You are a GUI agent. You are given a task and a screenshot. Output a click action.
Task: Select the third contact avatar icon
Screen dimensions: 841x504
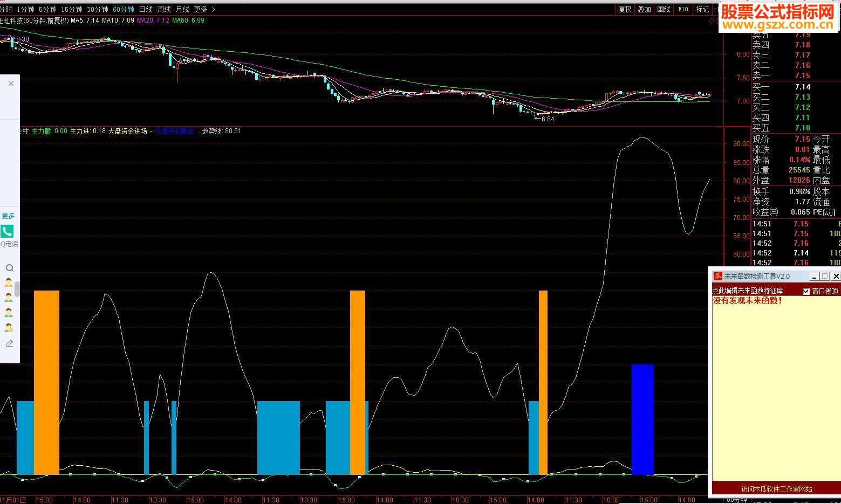click(9, 313)
